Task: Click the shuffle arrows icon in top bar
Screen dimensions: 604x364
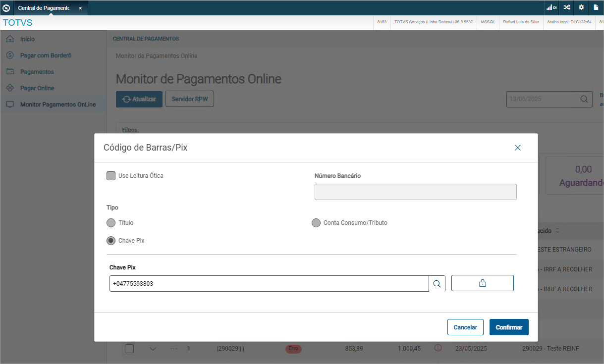Action: [567, 7]
